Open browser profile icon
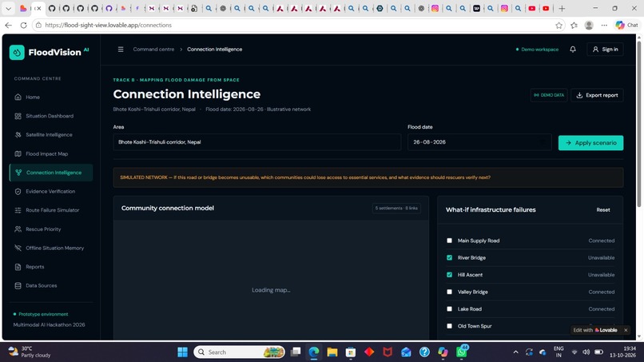The image size is (644, 362). tap(589, 26)
